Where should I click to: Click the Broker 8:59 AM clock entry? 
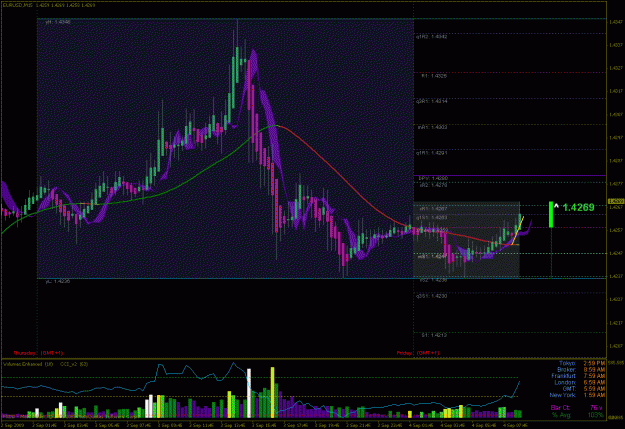click(x=581, y=370)
